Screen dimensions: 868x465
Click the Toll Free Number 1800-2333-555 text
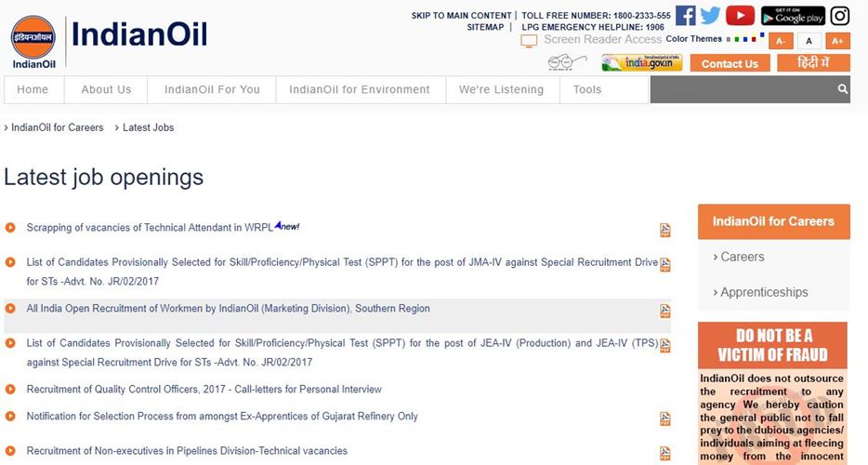(x=597, y=16)
